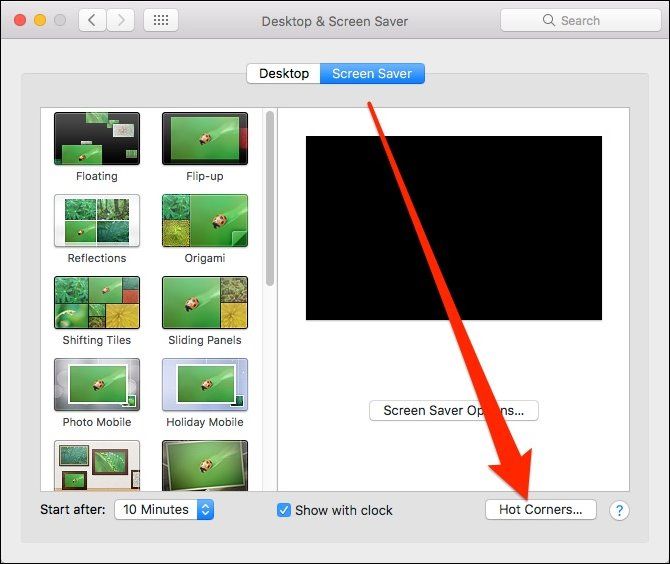Open the Hot Corners button
Image resolution: width=670 pixels, height=564 pixels.
tap(541, 510)
